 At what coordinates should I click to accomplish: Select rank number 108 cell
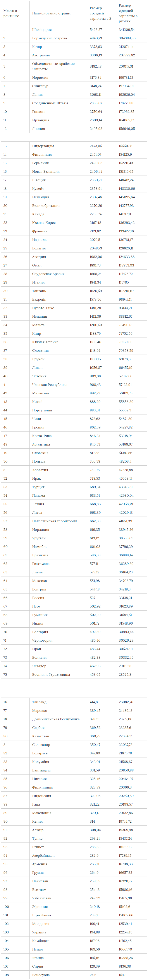click(15, 975)
